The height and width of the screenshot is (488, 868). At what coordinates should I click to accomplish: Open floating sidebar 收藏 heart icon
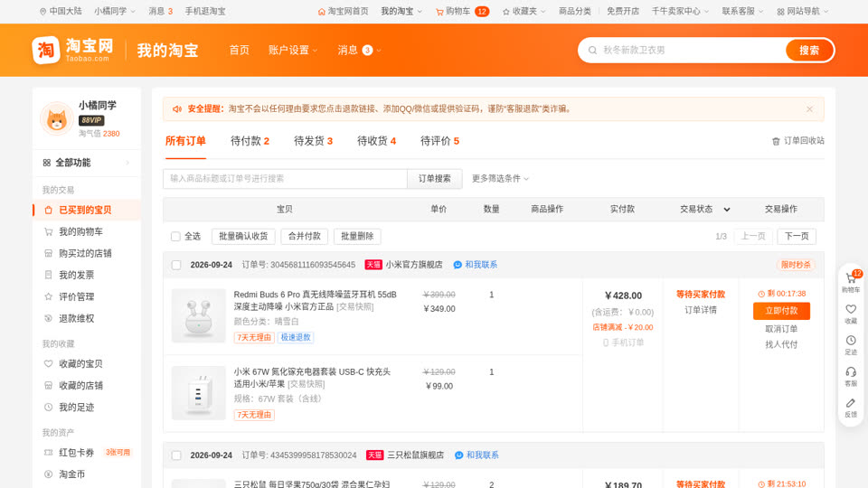click(x=851, y=309)
